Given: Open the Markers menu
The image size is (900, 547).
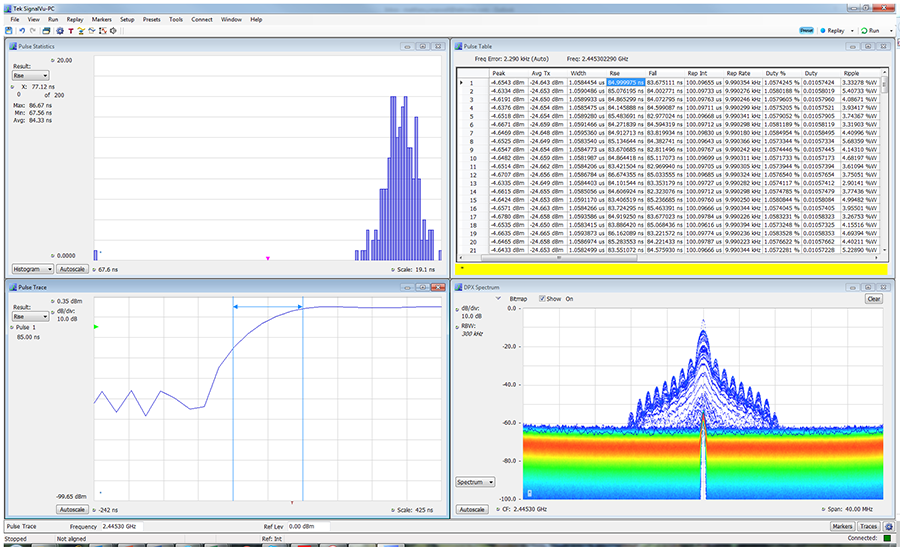Looking at the screenshot, I should click(x=101, y=19).
